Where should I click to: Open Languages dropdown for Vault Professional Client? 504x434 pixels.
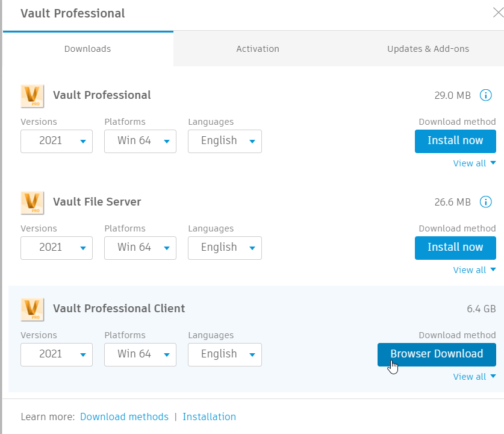coord(225,354)
